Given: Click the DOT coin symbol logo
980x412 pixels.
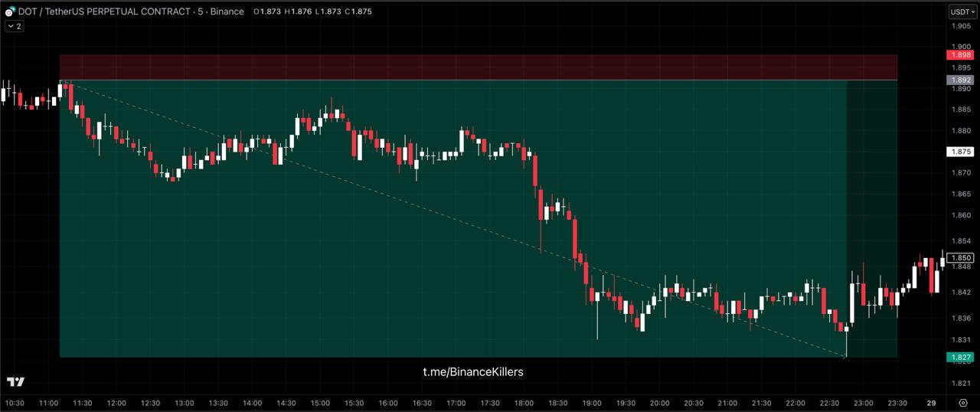Looking at the screenshot, I should [10, 11].
